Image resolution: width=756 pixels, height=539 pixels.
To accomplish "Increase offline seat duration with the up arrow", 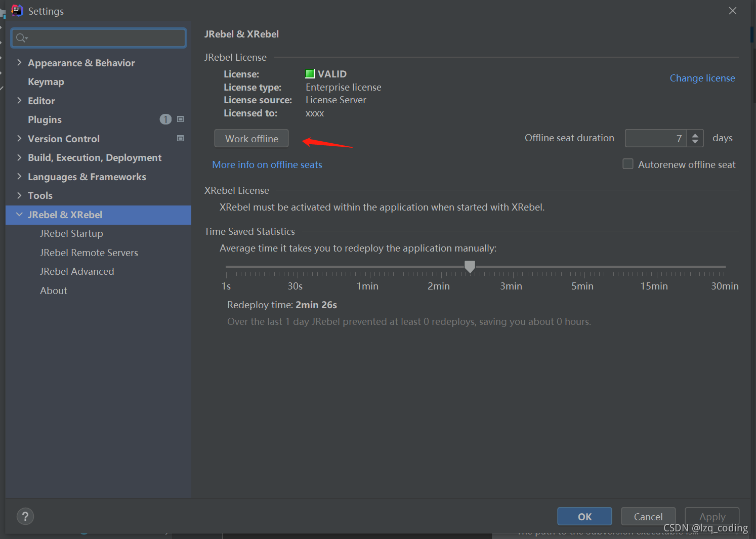I will pyautogui.click(x=695, y=135).
